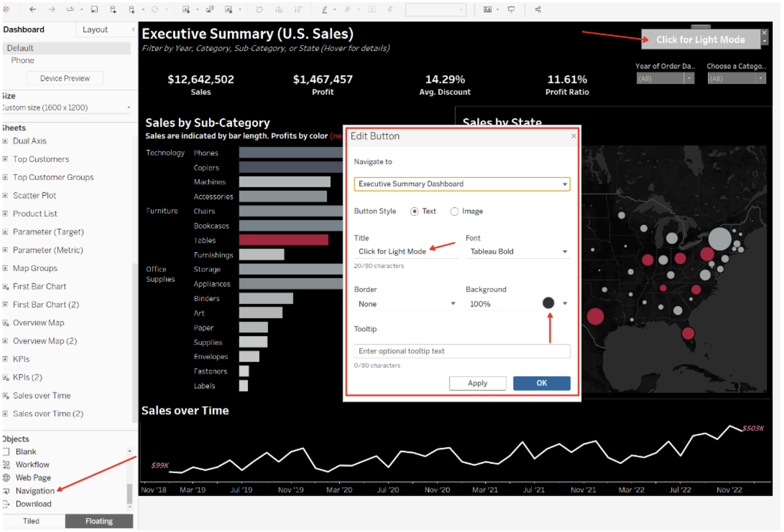
Task: Click the Device Preview button
Action: coord(65,78)
